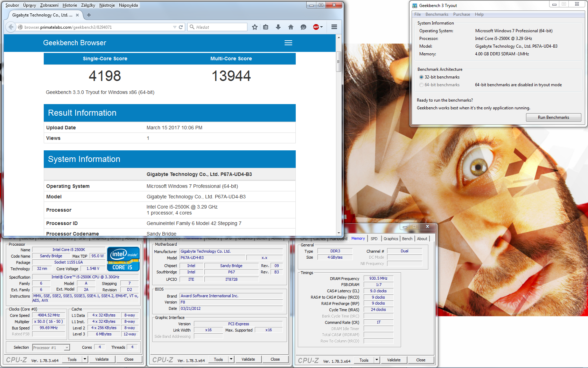Click the multi-core score 13944
This screenshot has width=588, height=368.
pyautogui.click(x=231, y=76)
